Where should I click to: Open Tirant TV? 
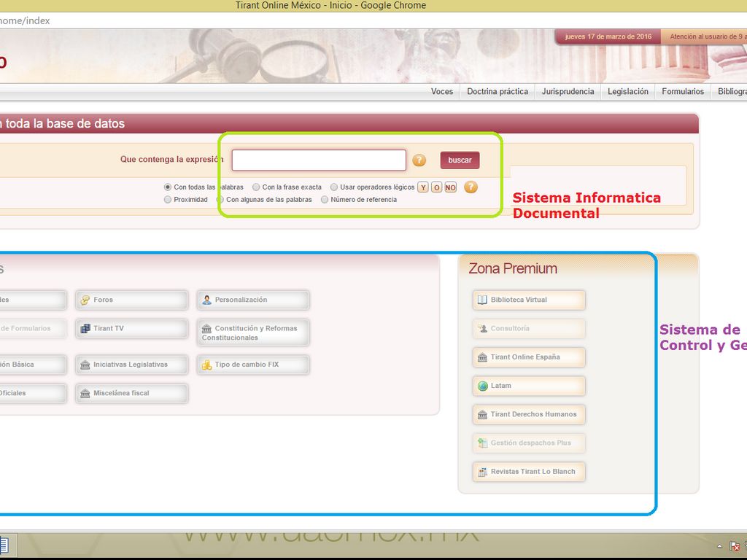click(131, 329)
